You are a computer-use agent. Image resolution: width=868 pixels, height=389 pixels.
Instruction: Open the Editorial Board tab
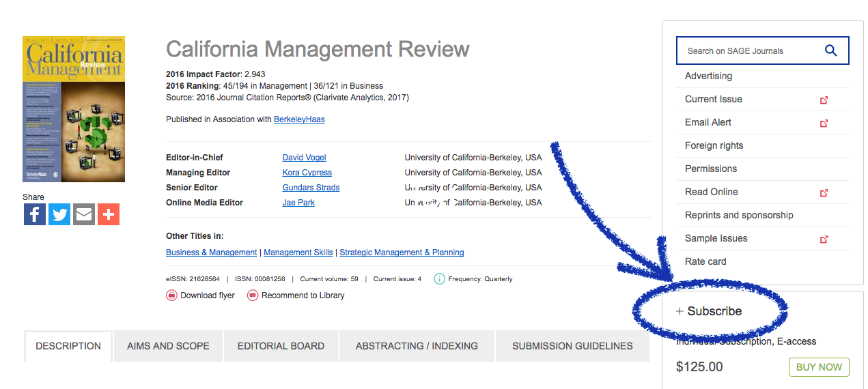pos(281,346)
